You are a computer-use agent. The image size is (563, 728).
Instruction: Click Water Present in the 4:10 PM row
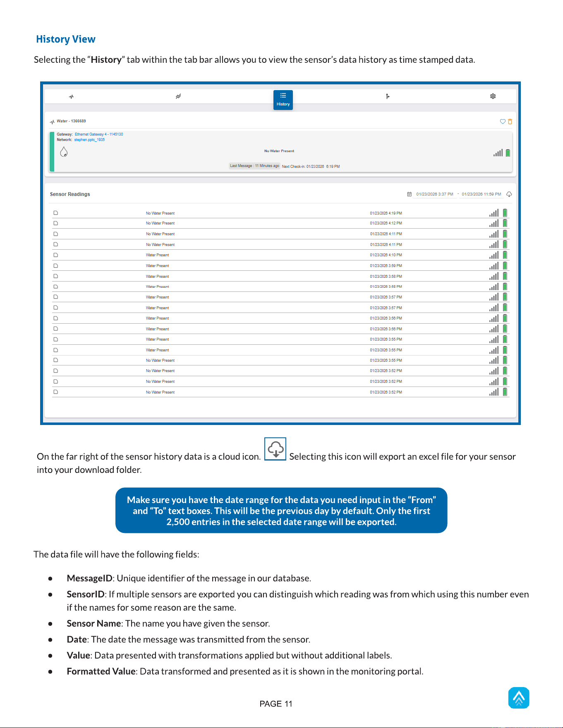[x=157, y=255]
